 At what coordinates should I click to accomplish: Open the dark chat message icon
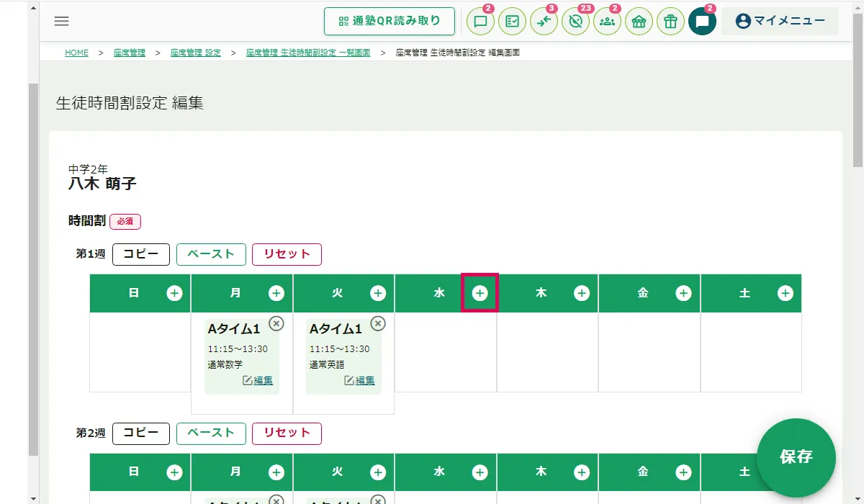point(702,22)
